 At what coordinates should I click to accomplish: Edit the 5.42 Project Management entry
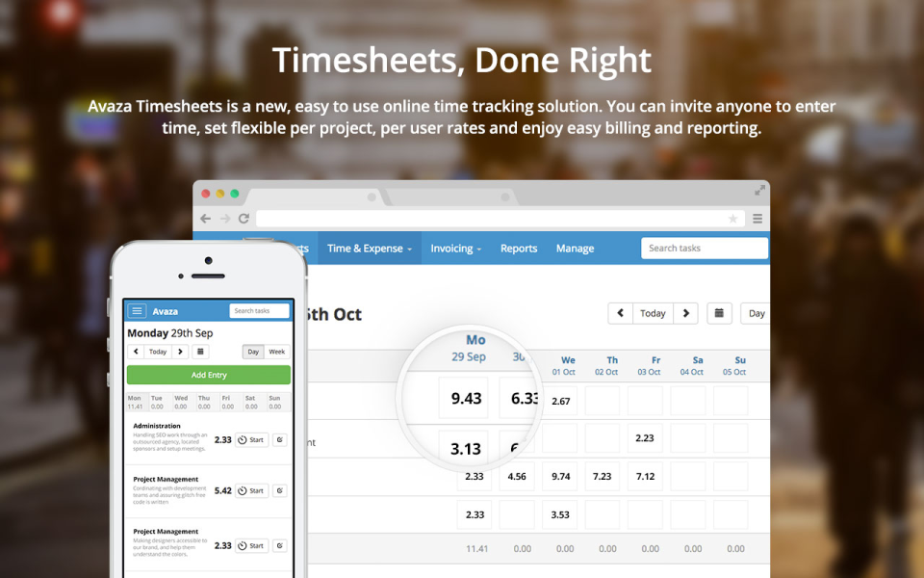click(x=280, y=490)
